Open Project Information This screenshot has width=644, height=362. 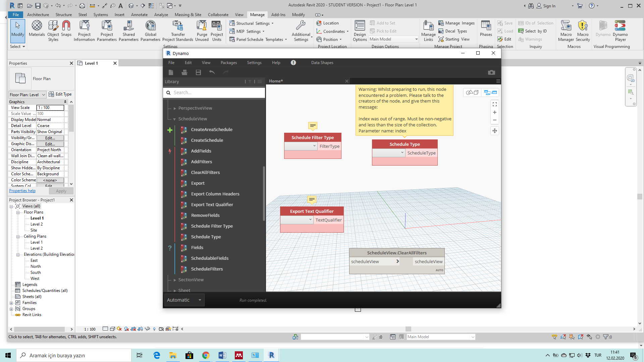coord(84,31)
